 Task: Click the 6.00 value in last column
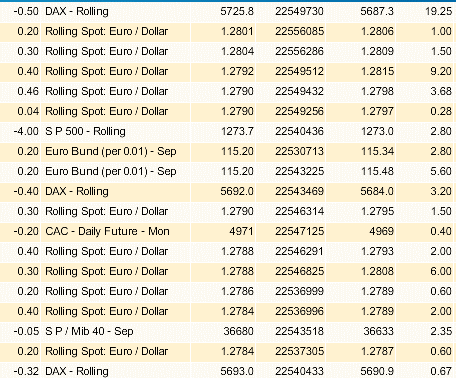pos(441,271)
